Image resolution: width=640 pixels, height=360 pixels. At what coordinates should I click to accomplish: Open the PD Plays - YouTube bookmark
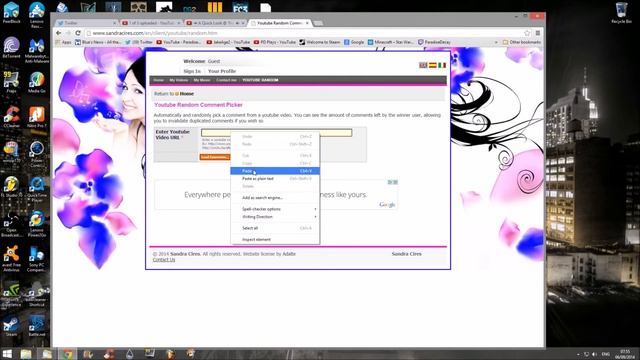click(x=275, y=42)
